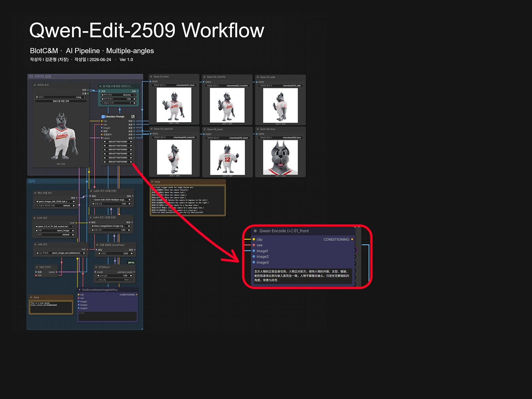The width and height of the screenshot is (532, 399).
Task: Click the trigger words Note text
Action: 188,199
